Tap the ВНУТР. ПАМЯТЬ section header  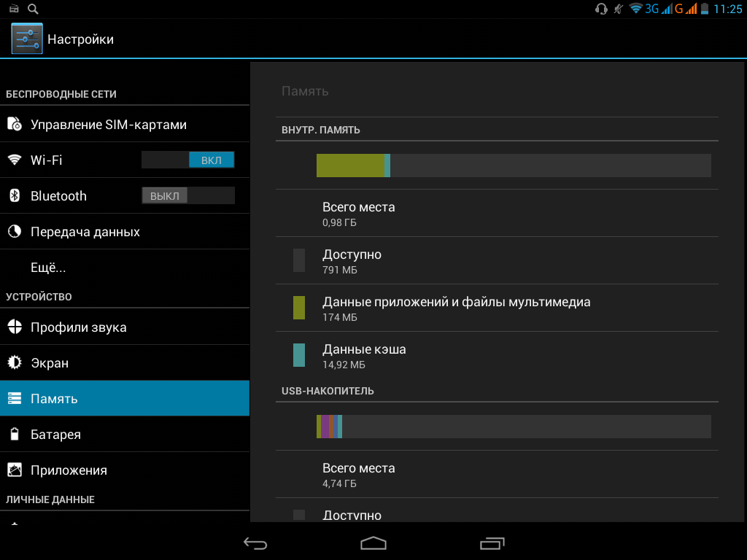[x=321, y=130]
